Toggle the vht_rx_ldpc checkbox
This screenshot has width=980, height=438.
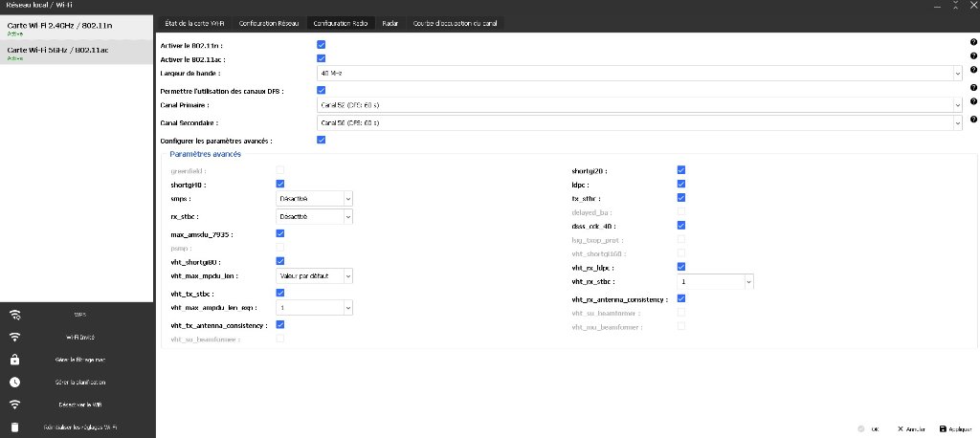pyautogui.click(x=681, y=267)
